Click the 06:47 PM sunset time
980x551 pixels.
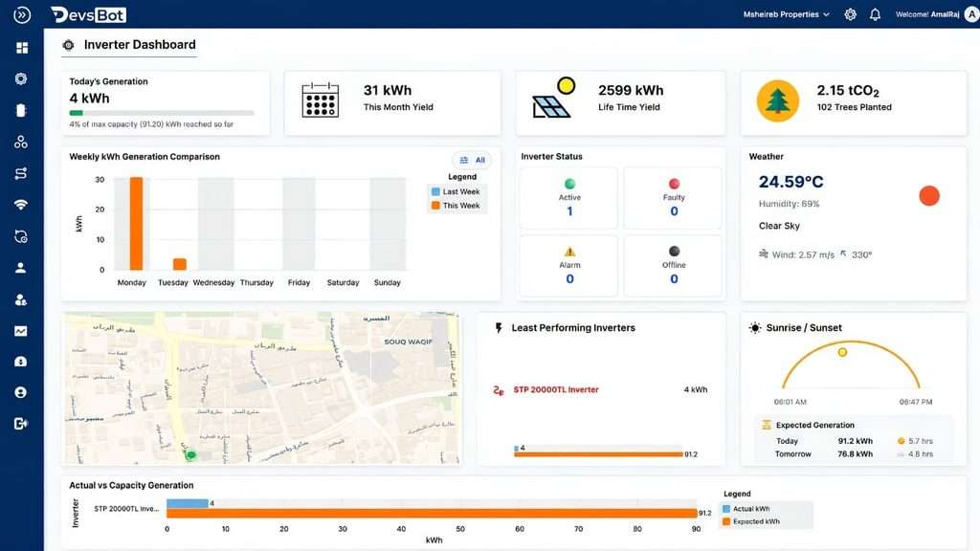point(916,403)
